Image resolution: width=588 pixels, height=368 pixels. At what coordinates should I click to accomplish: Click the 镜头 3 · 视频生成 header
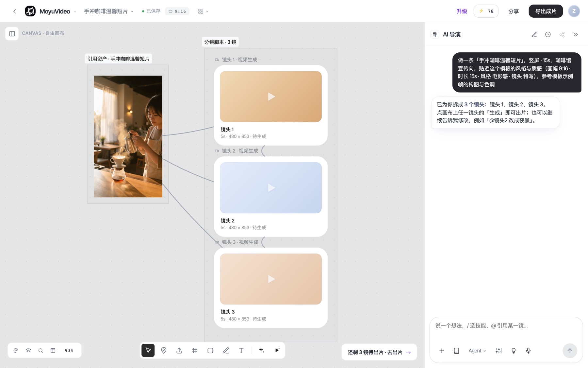point(237,242)
